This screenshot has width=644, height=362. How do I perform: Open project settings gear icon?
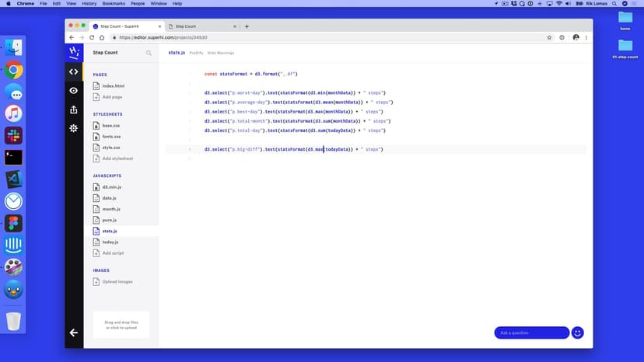(x=74, y=128)
